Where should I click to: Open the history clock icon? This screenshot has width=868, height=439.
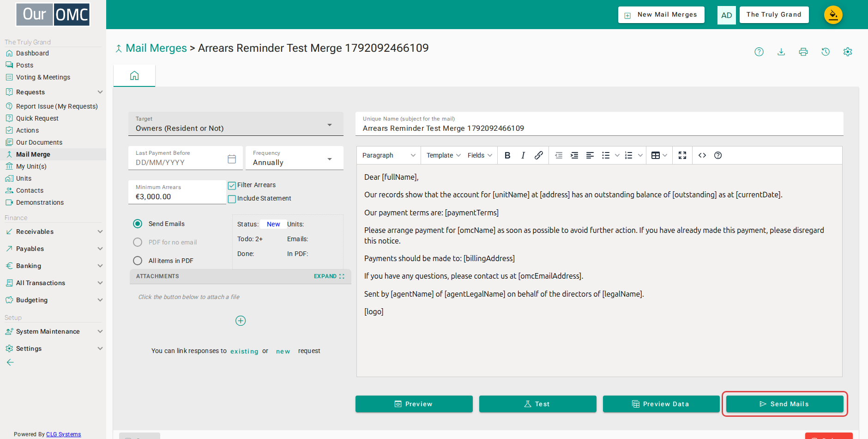tap(826, 52)
